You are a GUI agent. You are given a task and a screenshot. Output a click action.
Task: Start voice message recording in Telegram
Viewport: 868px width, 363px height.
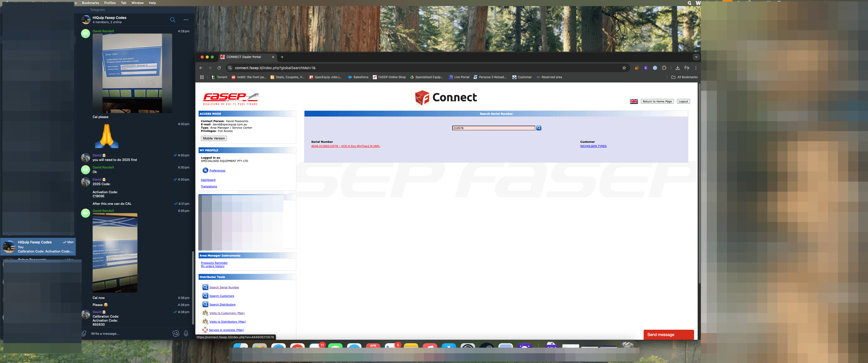click(186, 333)
